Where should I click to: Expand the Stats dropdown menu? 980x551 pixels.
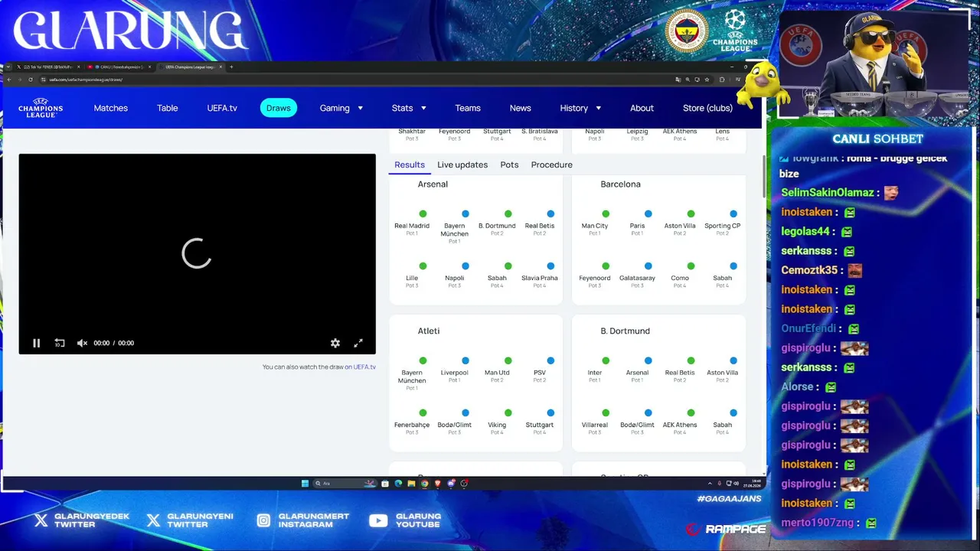[409, 108]
